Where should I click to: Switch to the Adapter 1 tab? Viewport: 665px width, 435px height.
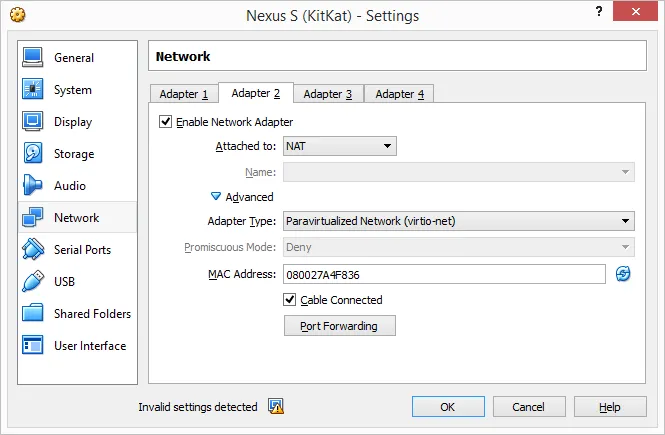coord(184,94)
